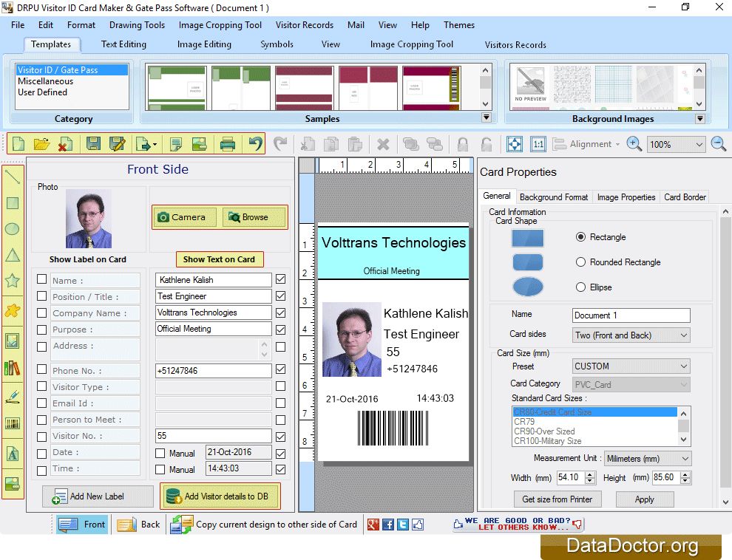Increase card Width with stepper up arrow

(590, 475)
